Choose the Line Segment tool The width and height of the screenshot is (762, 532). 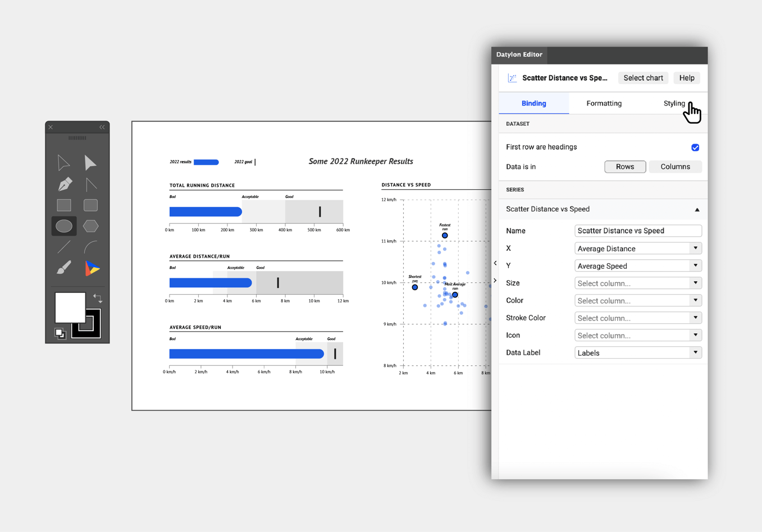tap(63, 247)
